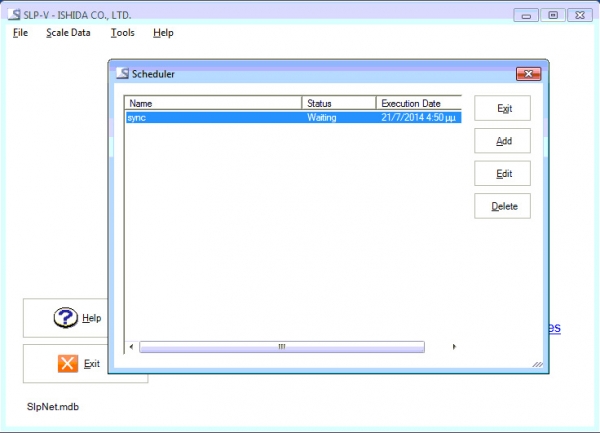This screenshot has height=433, width=600.
Task: Click the horizontal scrollbar left arrow
Action: click(x=131, y=347)
